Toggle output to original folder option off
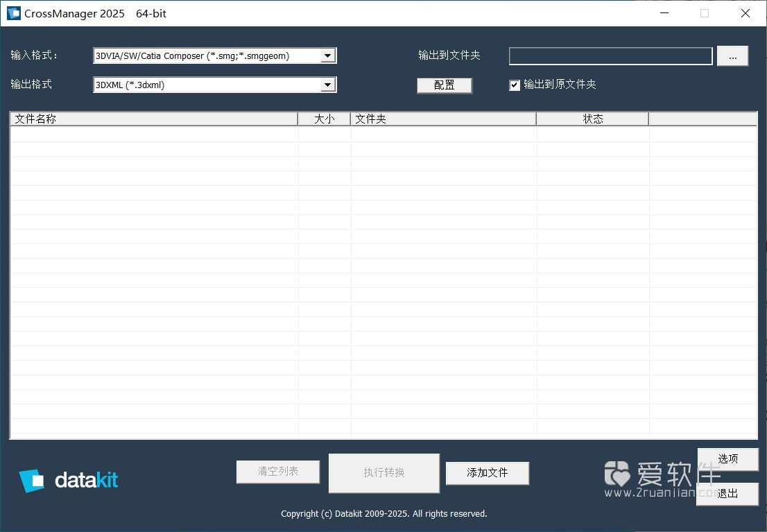The height and width of the screenshot is (532, 767). pyautogui.click(x=515, y=85)
